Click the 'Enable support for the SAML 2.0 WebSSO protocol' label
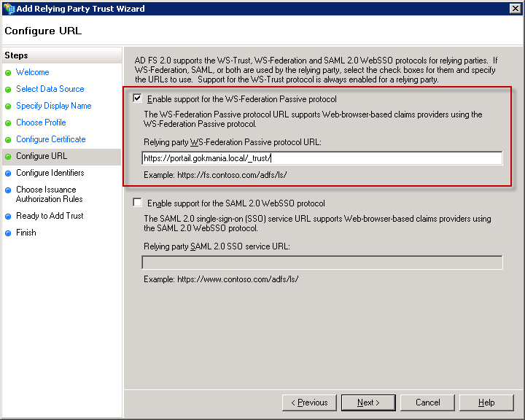The height and width of the screenshot is (420, 525). 236,203
